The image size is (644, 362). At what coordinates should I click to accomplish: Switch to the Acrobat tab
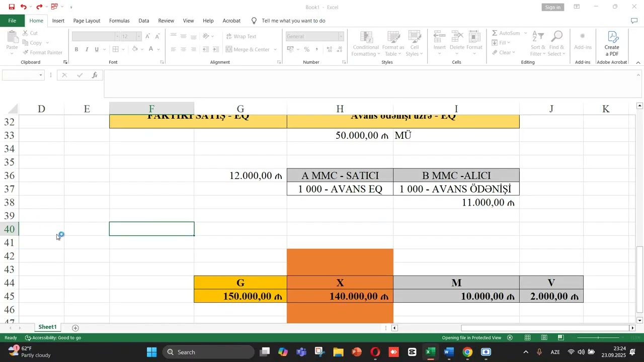231,21
